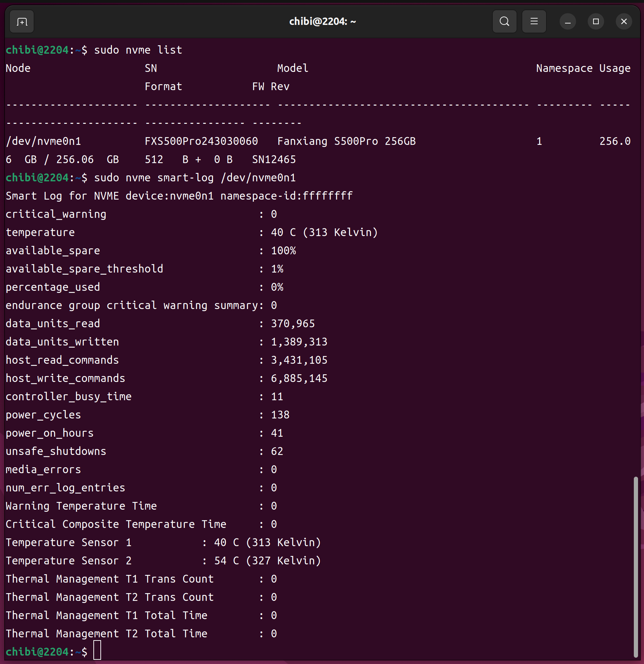Viewport: 644px width, 664px height.
Task: Click the 'sudo nvme list' command text
Action: pyautogui.click(x=138, y=50)
